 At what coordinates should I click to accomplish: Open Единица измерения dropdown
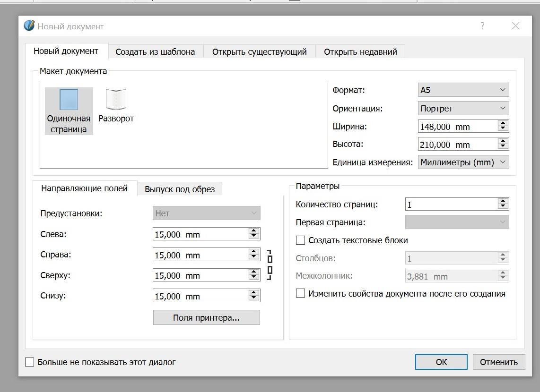tap(463, 162)
